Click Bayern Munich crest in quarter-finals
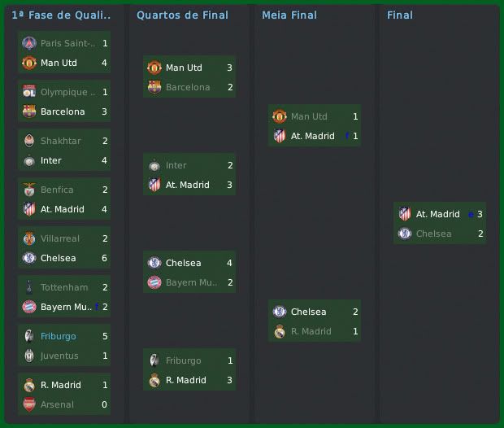 (154, 282)
